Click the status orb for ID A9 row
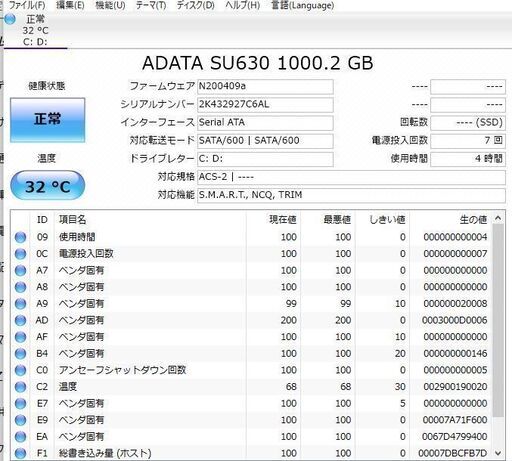This screenshot has height=461, width=512. 20,304
